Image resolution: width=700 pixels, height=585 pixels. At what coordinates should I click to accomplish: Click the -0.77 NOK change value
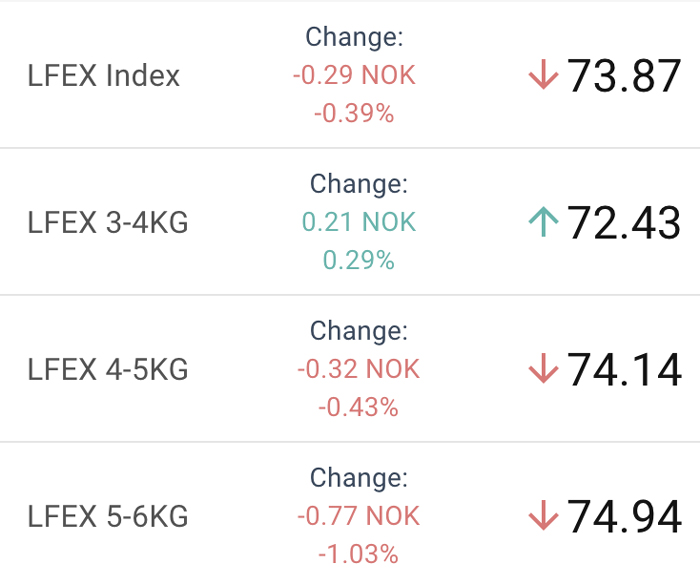point(358,515)
